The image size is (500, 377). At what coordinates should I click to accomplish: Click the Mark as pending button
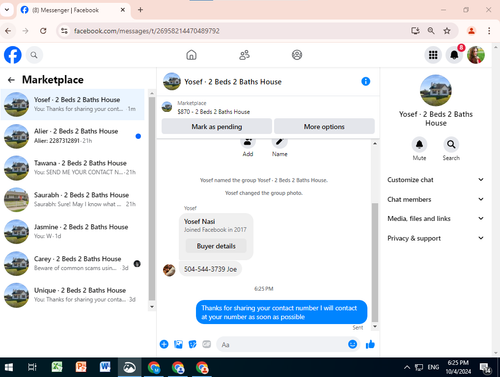point(217,127)
